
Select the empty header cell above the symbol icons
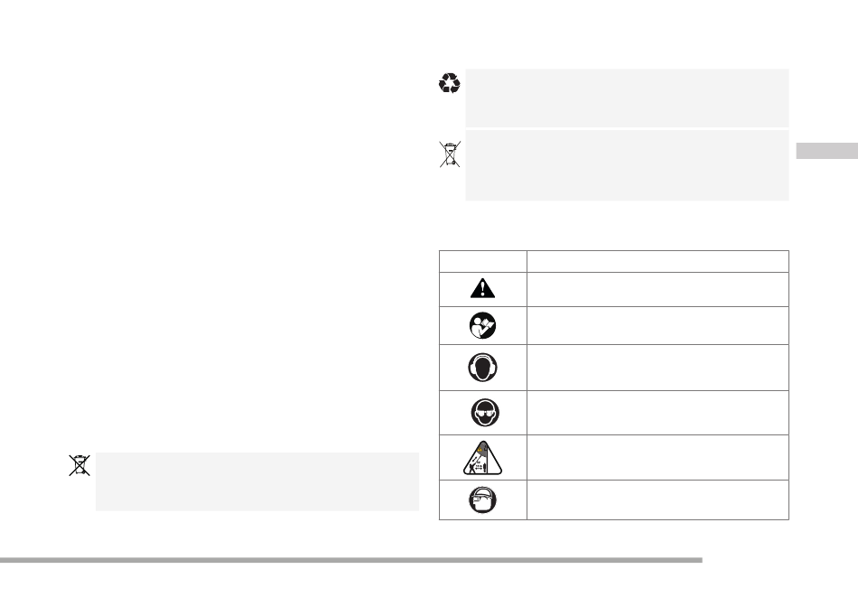click(482, 262)
